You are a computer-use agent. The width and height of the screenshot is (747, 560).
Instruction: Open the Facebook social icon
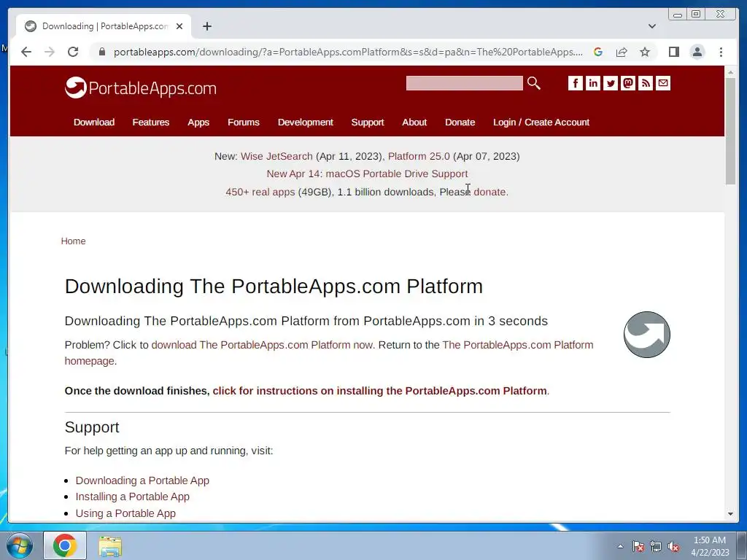click(575, 83)
